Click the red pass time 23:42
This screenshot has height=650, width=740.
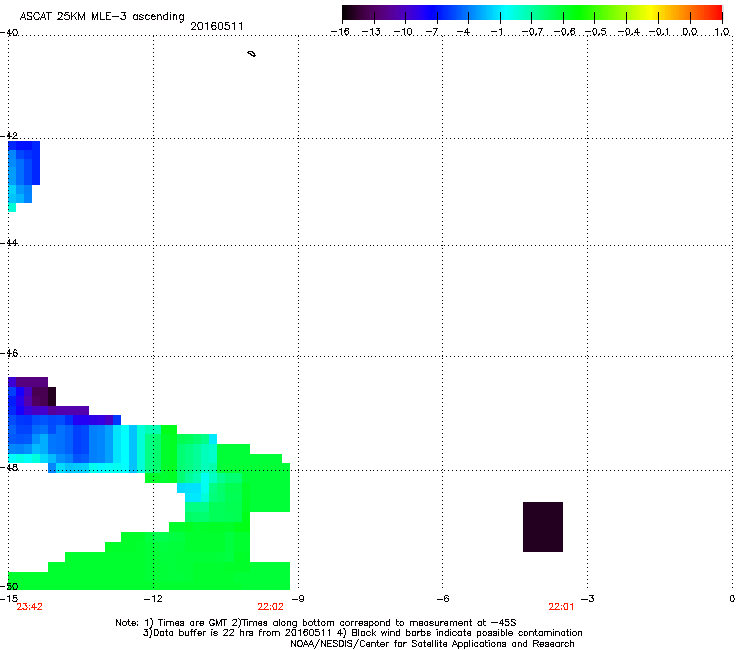point(29,607)
